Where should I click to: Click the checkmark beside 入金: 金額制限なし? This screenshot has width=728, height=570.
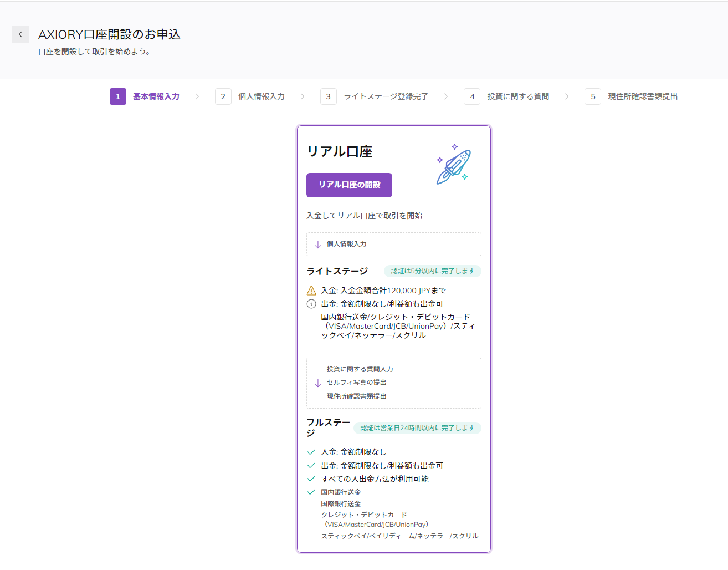click(x=311, y=452)
